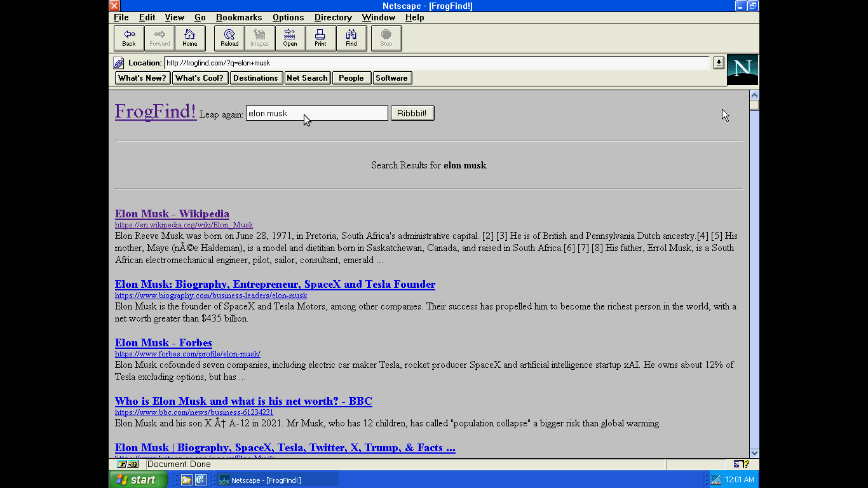Open the Window menu
The height and width of the screenshot is (488, 868).
(x=378, y=18)
